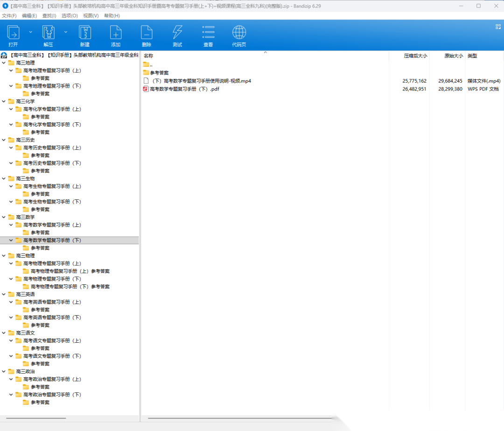The width and height of the screenshot is (504, 431).
Task: Click the 查看 (View) toolbar icon
Action: click(208, 33)
